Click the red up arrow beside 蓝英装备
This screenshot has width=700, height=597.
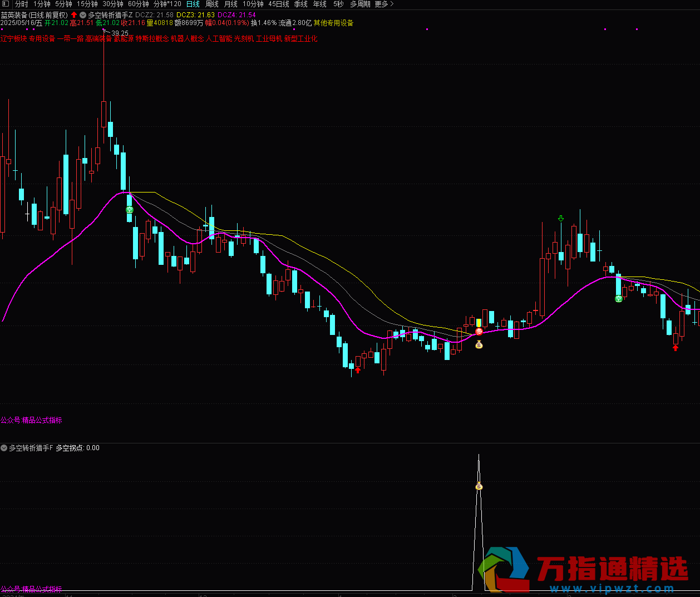pos(74,15)
